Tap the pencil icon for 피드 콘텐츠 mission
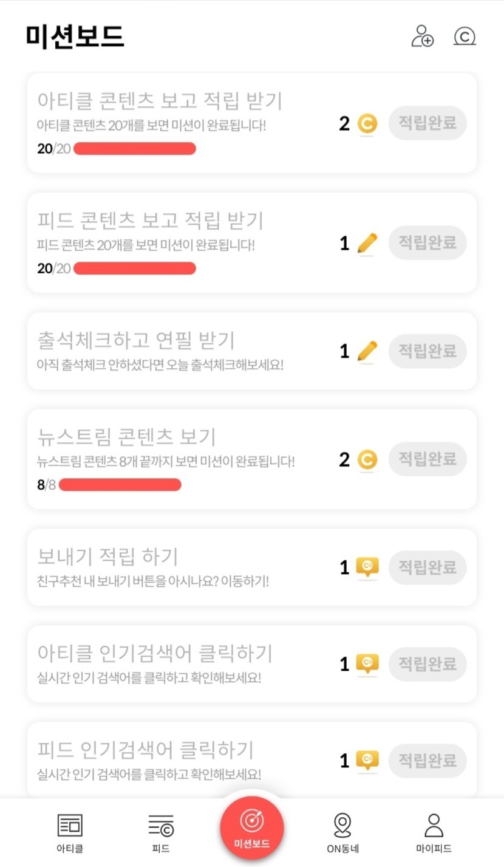This screenshot has width=504, height=867. click(367, 244)
